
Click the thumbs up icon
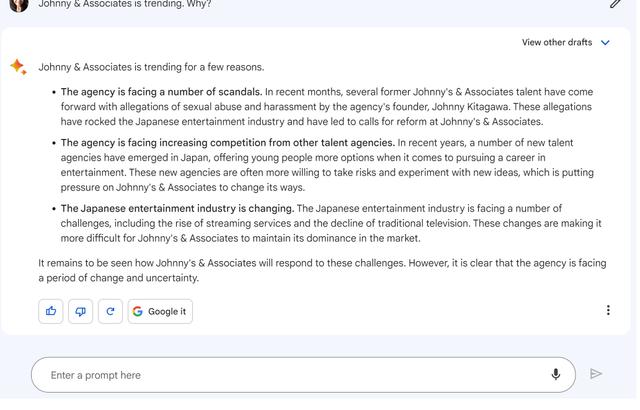(51, 312)
